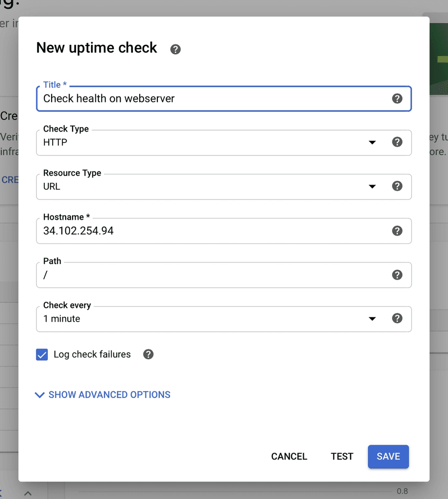Screen dimensions: 448x499
Task: Open help for the New uptime check dialog
Action: pos(175,49)
